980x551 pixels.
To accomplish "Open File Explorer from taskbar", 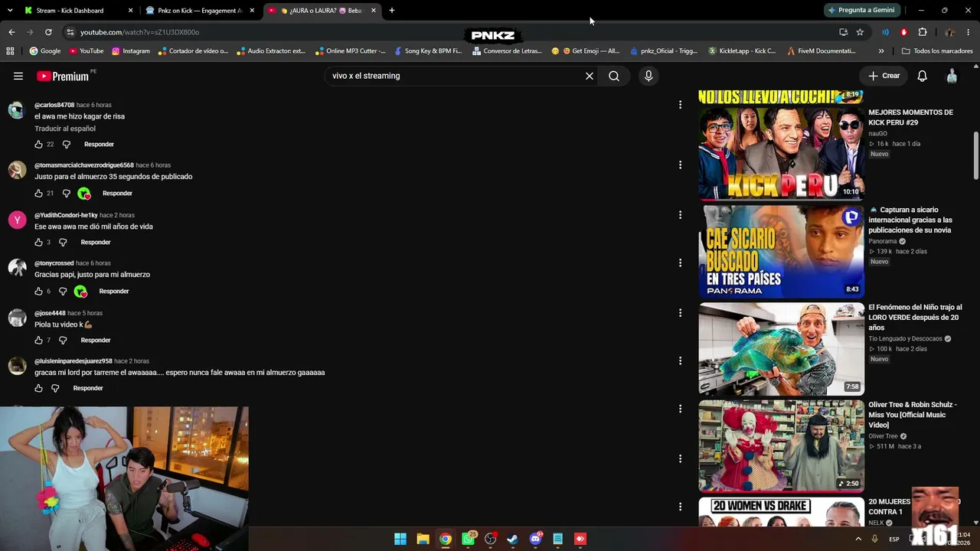I will click(x=423, y=539).
